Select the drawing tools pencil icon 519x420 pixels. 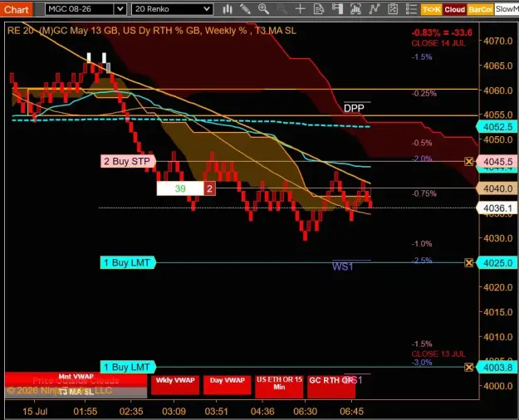245,9
